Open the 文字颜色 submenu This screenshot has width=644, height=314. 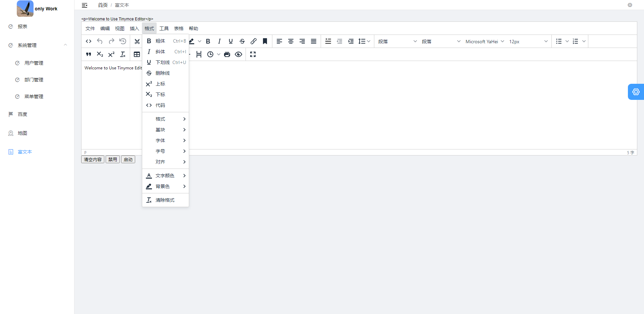tap(166, 176)
